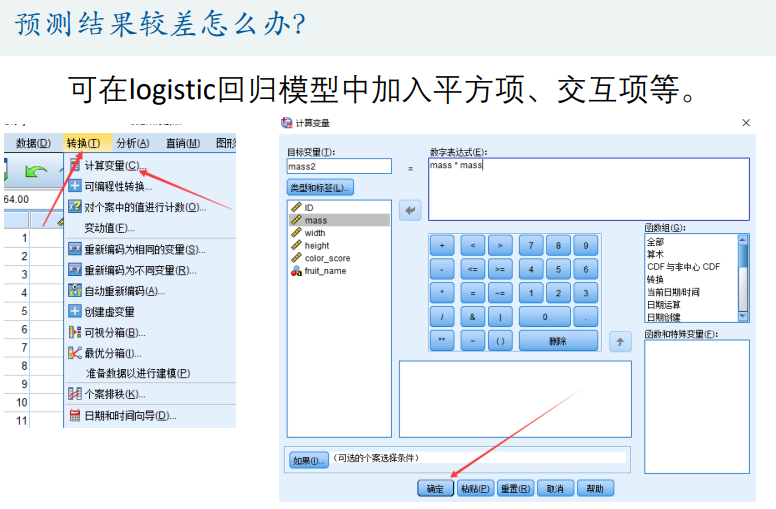Image resolution: width=776 pixels, height=509 pixels.
Task: Click the up arrow to insert function
Action: click(620, 342)
